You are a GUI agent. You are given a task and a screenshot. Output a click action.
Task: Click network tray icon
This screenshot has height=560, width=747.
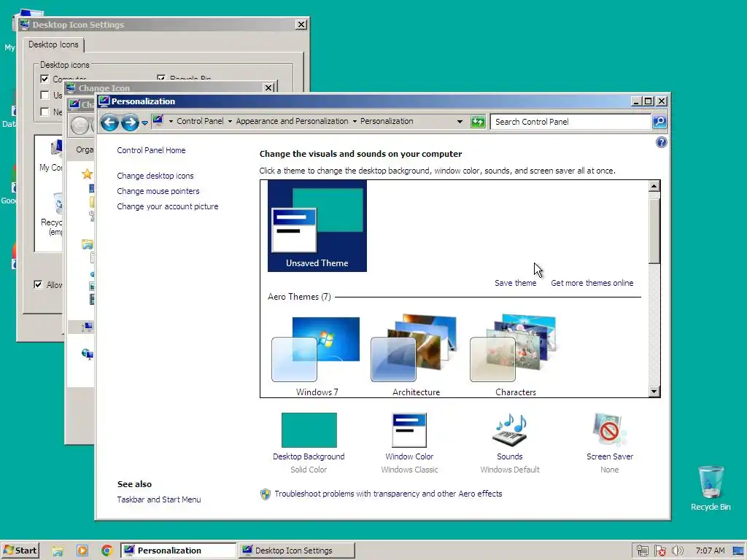pyautogui.click(x=642, y=551)
